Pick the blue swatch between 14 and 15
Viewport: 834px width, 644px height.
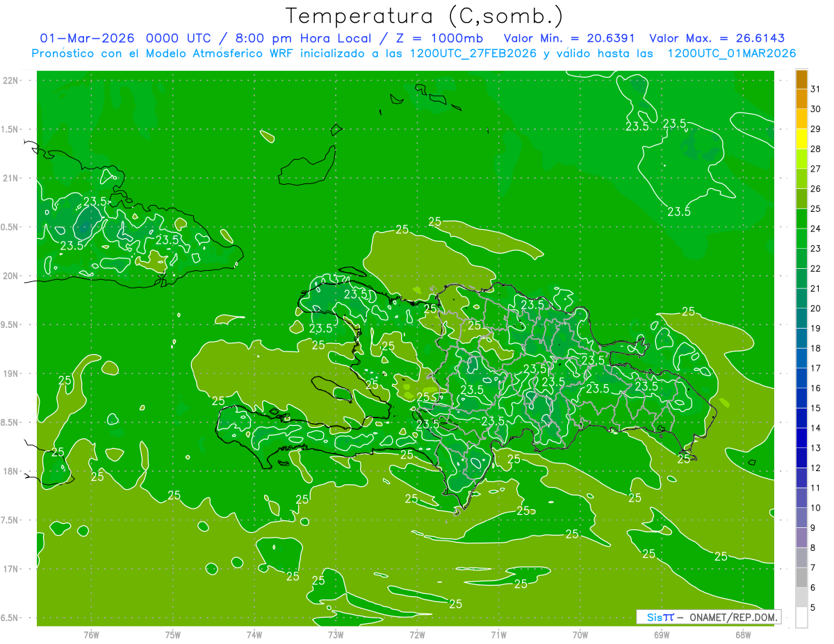tap(802, 418)
